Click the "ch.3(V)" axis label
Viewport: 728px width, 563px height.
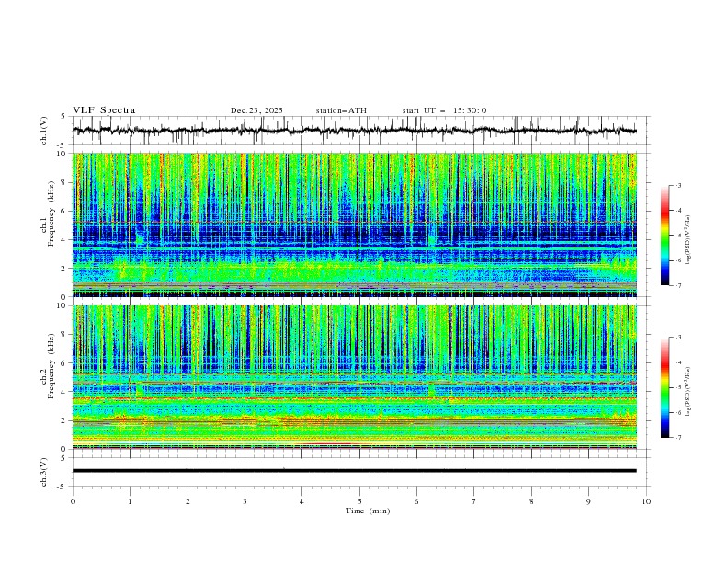(44, 472)
